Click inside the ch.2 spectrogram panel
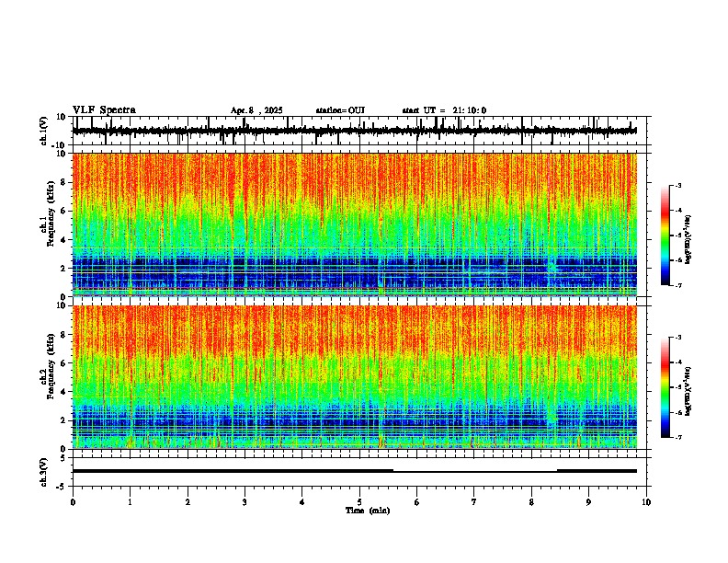728x563 pixels. pos(355,377)
